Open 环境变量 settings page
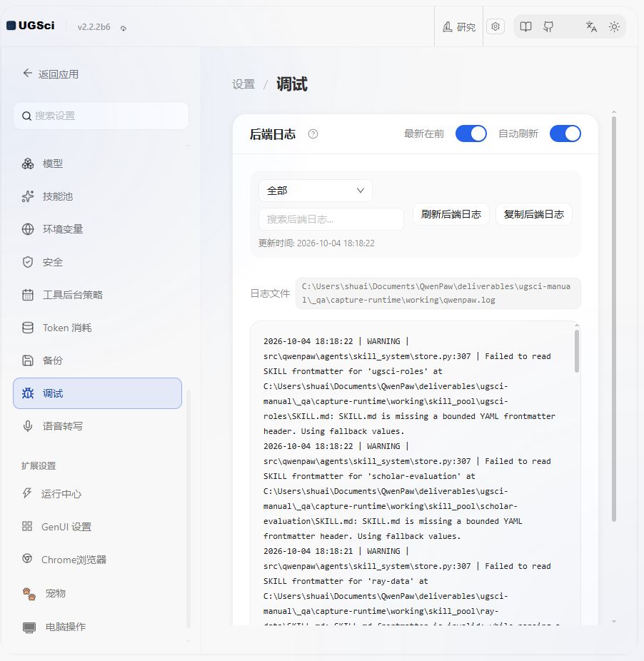 97,229
